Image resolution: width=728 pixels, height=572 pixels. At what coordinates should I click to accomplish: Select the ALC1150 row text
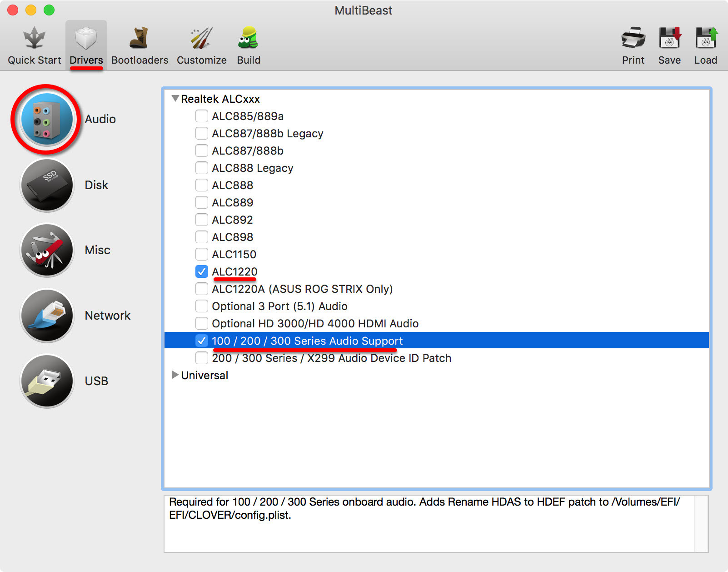(234, 254)
